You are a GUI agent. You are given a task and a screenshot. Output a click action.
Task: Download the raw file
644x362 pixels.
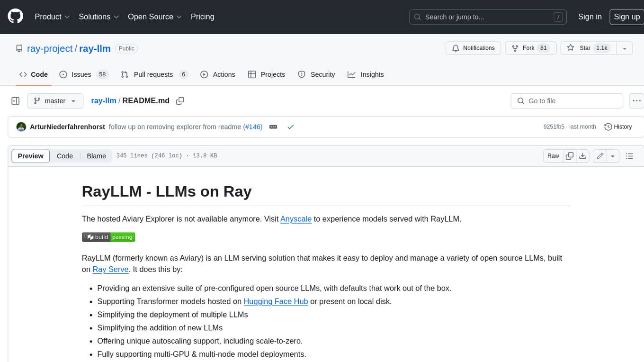point(583,156)
